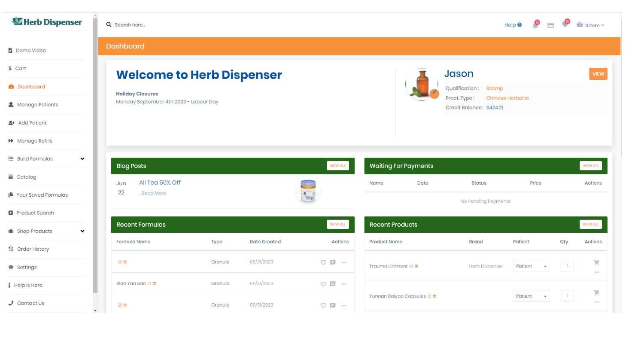
Task: Add Yunnan Baiyao Capsules to cart
Action: (x=596, y=292)
